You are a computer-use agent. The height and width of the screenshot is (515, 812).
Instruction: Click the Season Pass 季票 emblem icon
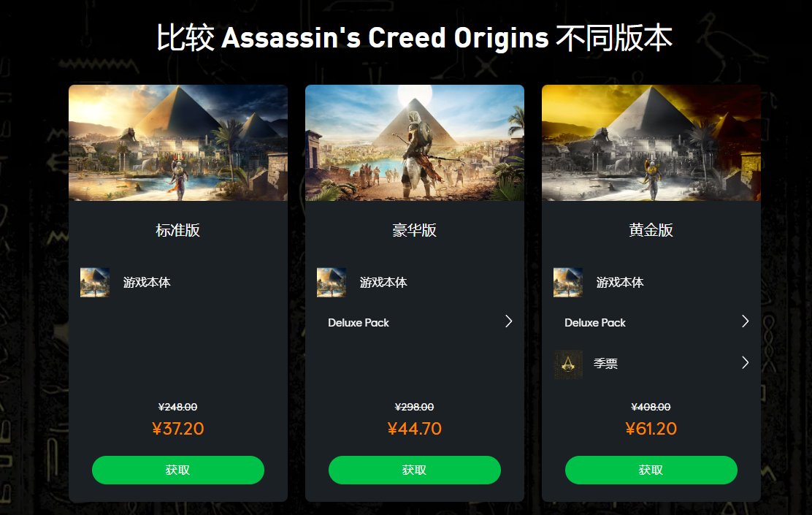[x=568, y=365]
